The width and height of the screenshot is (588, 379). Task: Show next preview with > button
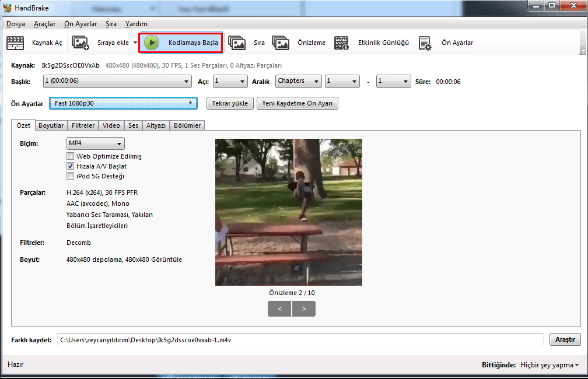[x=304, y=308]
